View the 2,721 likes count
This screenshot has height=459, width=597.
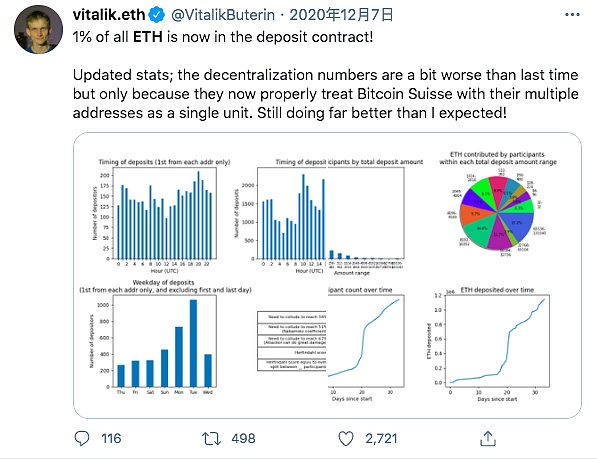click(381, 438)
